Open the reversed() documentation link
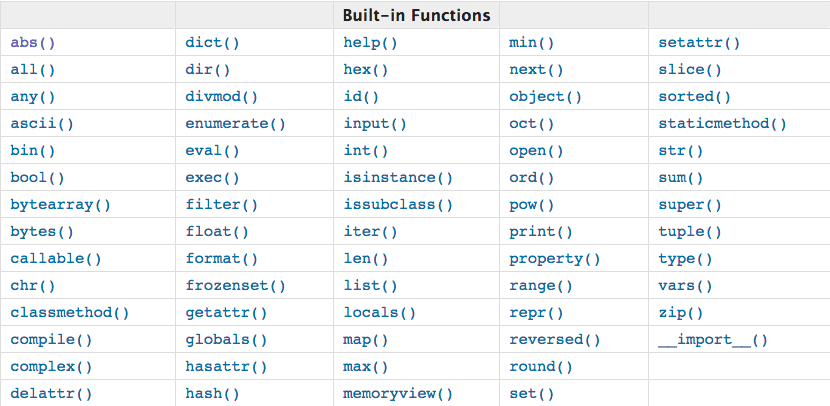This screenshot has width=830, height=406. [554, 340]
